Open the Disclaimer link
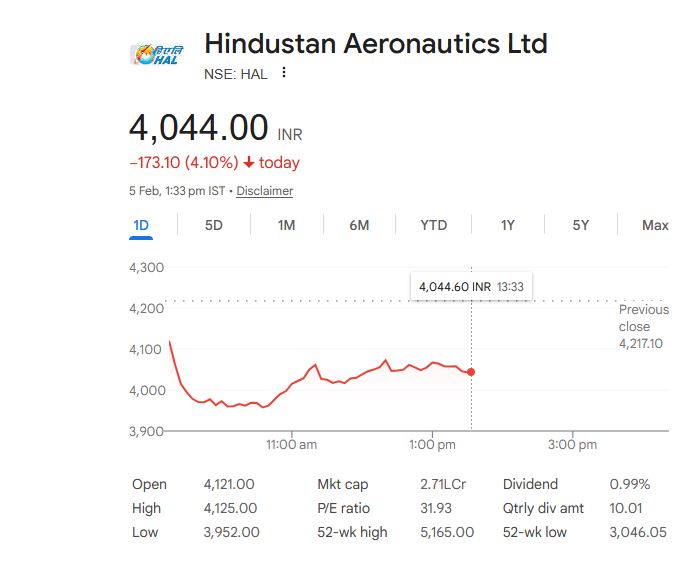 265,191
